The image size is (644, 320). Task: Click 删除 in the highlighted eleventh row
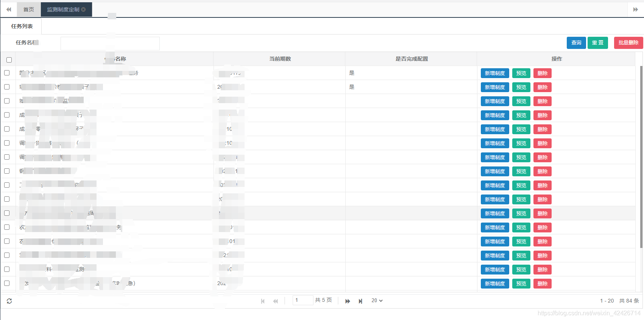coord(543,213)
